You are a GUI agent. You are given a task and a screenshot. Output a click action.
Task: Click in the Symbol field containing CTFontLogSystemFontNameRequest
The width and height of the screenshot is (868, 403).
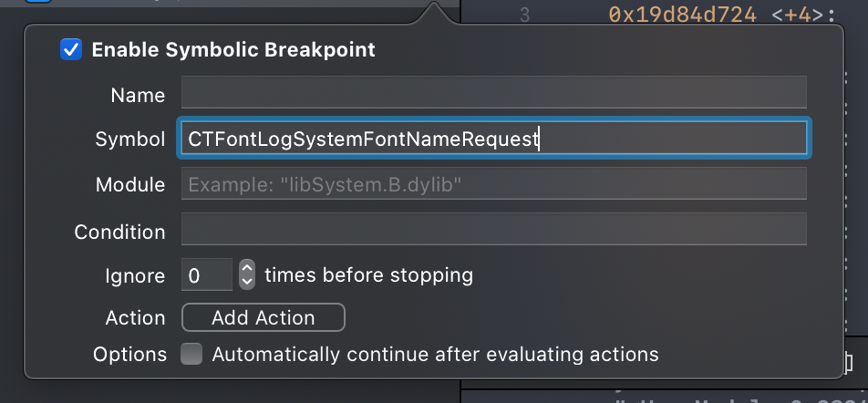click(x=493, y=139)
